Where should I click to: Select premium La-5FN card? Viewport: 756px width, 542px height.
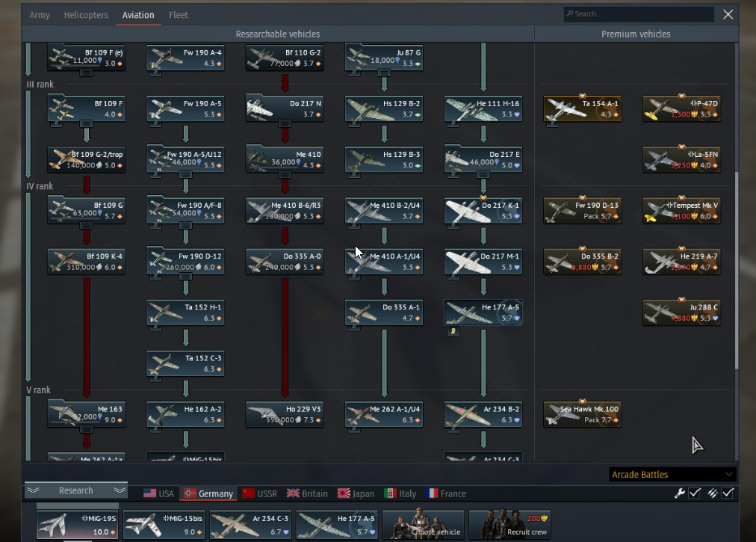pyautogui.click(x=682, y=159)
